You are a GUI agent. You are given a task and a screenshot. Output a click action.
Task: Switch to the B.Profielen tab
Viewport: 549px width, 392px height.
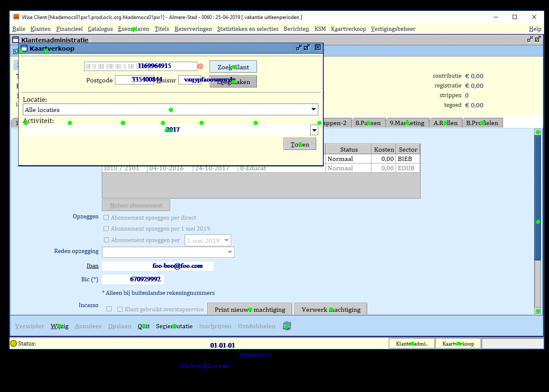pyautogui.click(x=482, y=123)
